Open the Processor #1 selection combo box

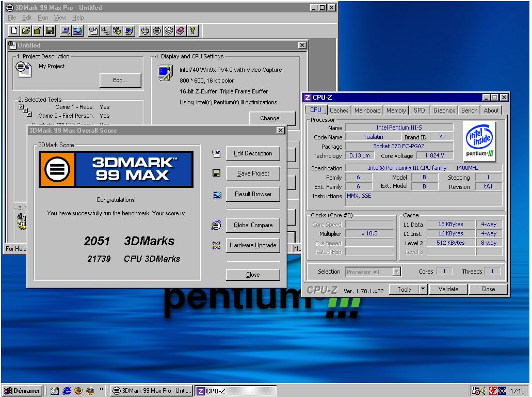click(x=373, y=272)
